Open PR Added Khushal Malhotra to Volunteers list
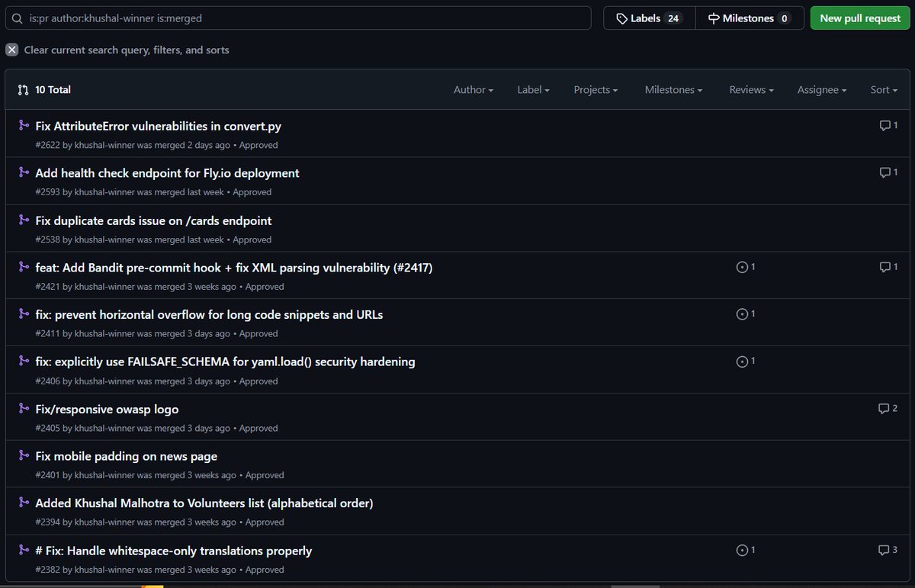 204,503
